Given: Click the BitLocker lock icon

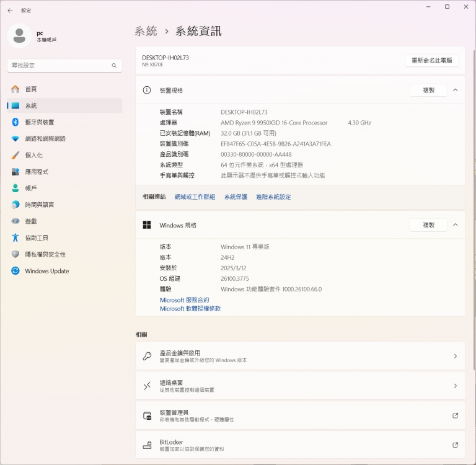Looking at the screenshot, I should (x=148, y=445).
